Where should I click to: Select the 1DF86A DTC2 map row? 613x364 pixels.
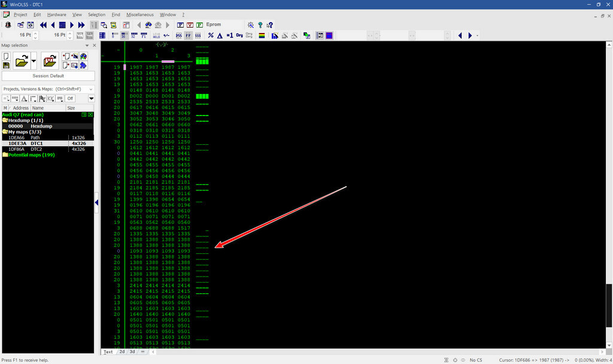pyautogui.click(x=48, y=149)
